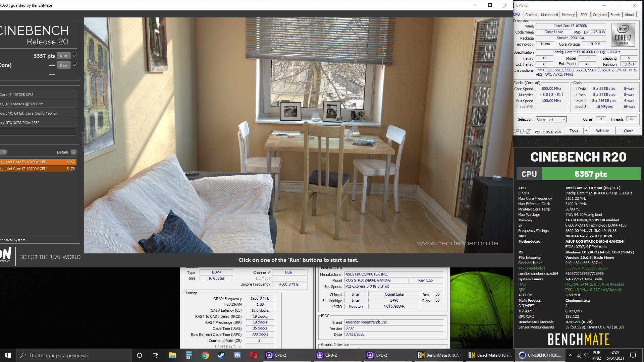Switch to CINEBENCH R20 taskbar entry
The height and width of the screenshot is (362, 644).
coord(540,355)
